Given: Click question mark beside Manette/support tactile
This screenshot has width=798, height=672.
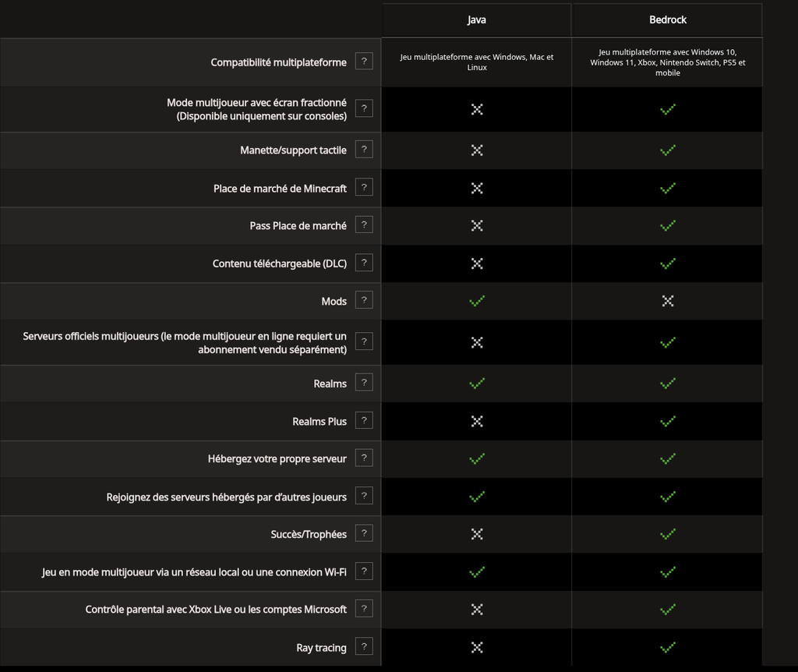Looking at the screenshot, I should 364,150.
